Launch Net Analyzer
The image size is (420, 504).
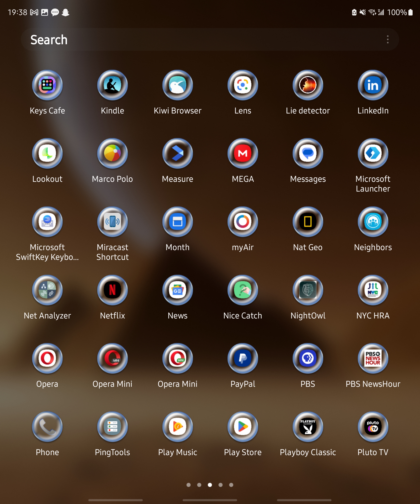point(47,290)
